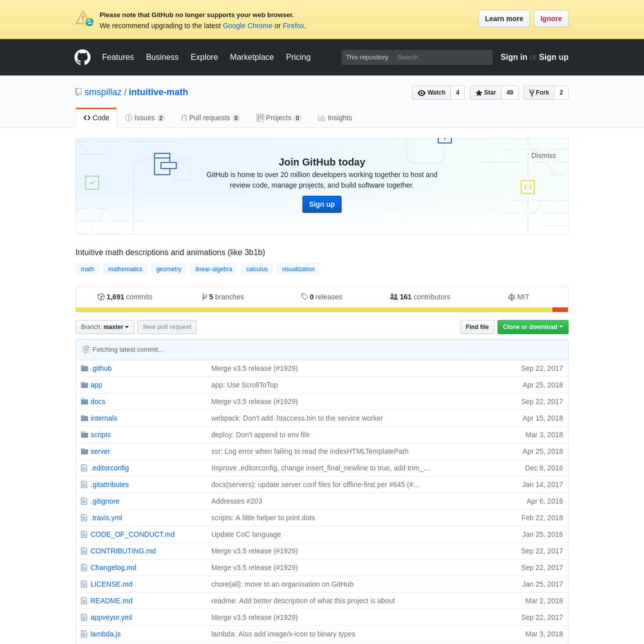Open the Firefox link
This screenshot has height=644, width=644.
point(294,26)
